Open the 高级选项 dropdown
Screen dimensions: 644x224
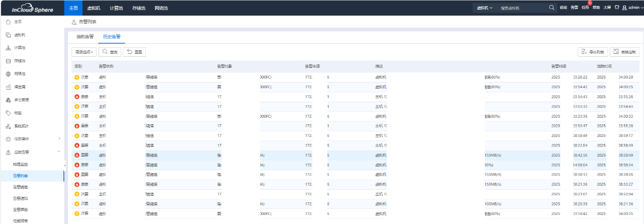coord(84,52)
